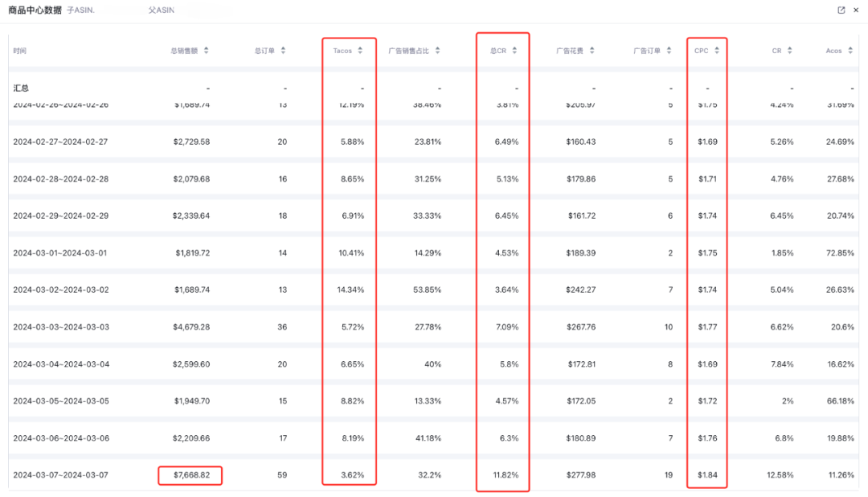Sort the 总CR column
Image resolution: width=868 pixels, height=497 pixels.
514,51
